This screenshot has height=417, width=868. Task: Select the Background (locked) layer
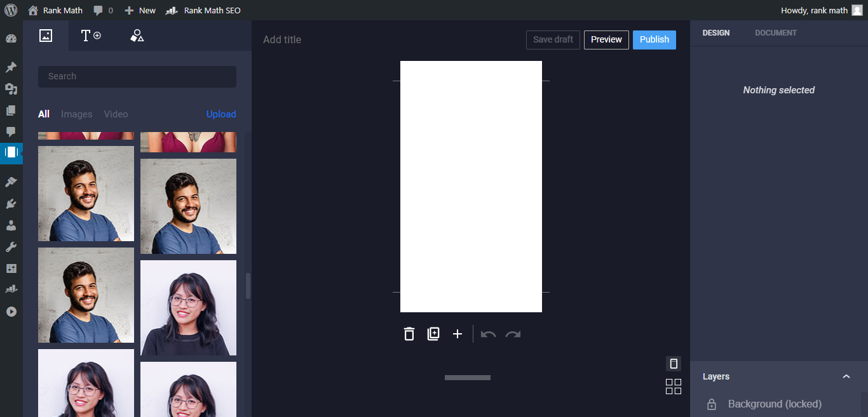coord(775,404)
